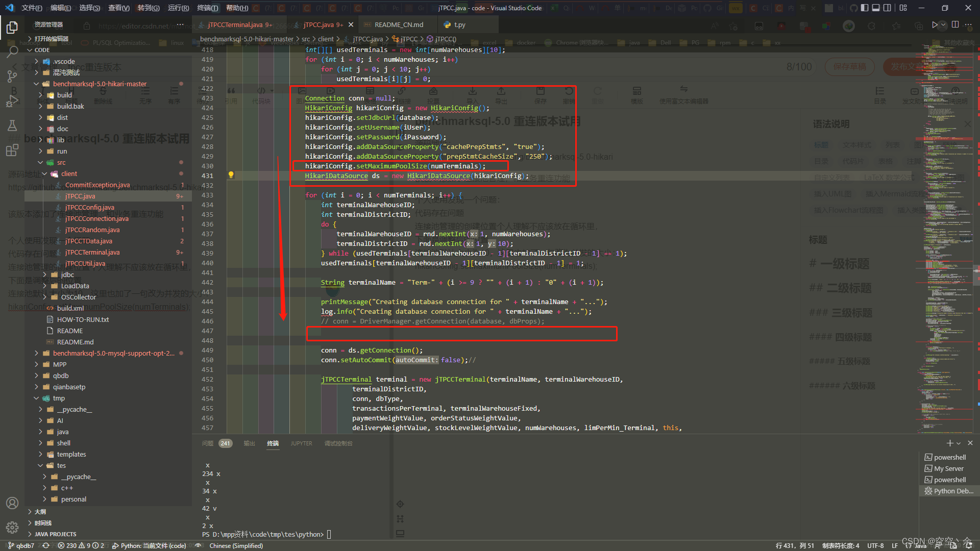Open Customize Layout control
The width and height of the screenshot is (980, 551).
click(903, 8)
